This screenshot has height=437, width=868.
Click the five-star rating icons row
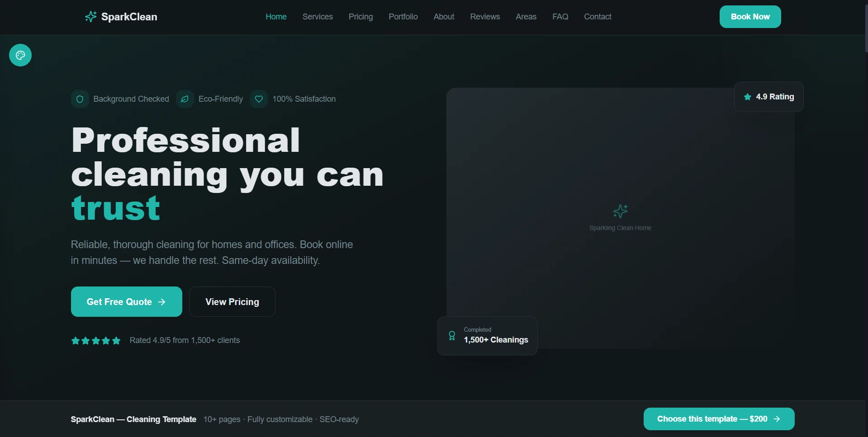[96, 340]
